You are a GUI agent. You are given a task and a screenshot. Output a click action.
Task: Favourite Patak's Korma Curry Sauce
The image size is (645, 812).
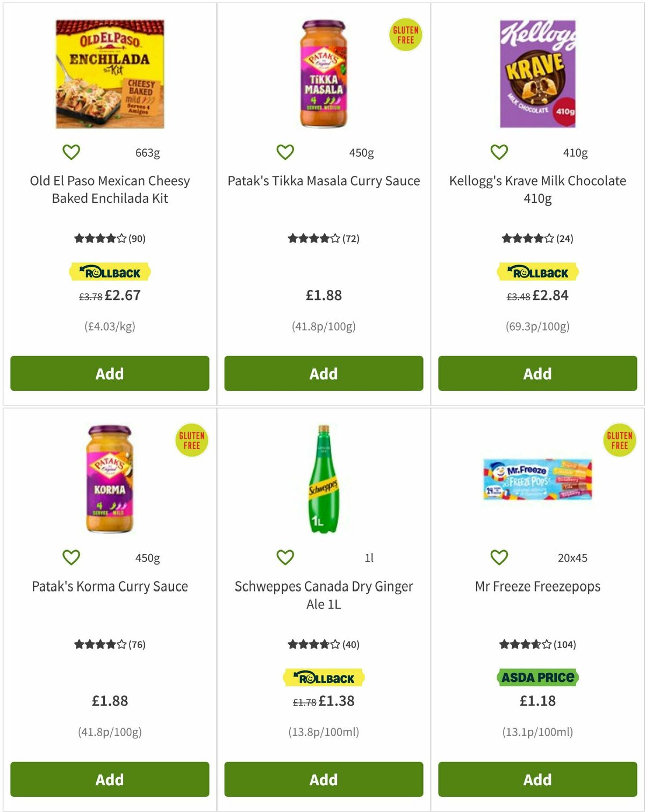click(72, 557)
